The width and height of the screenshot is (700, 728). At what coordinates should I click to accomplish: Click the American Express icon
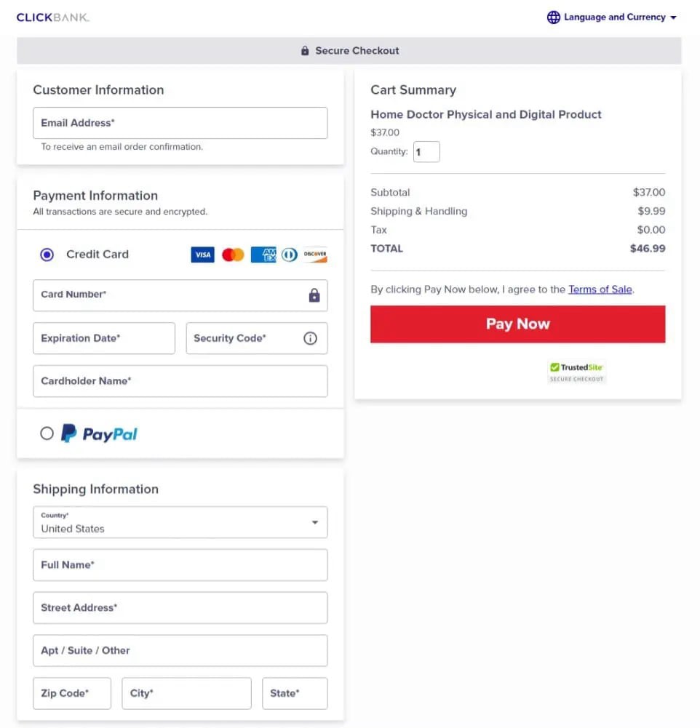point(263,255)
